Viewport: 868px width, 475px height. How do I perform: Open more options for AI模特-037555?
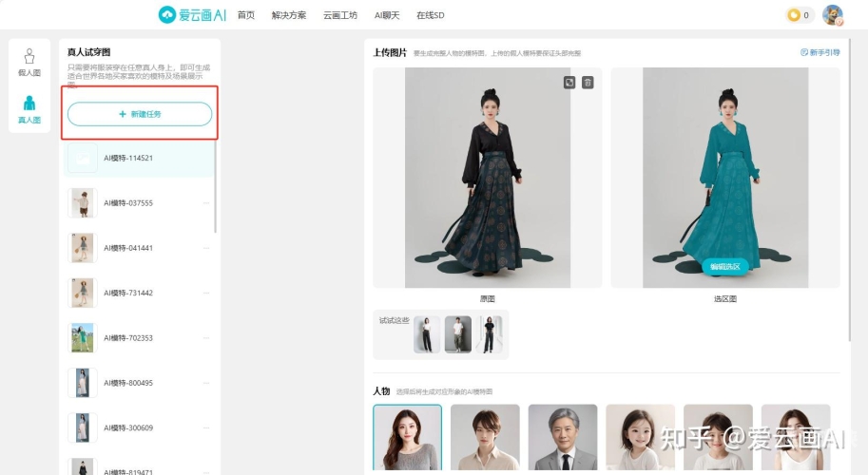(x=206, y=203)
